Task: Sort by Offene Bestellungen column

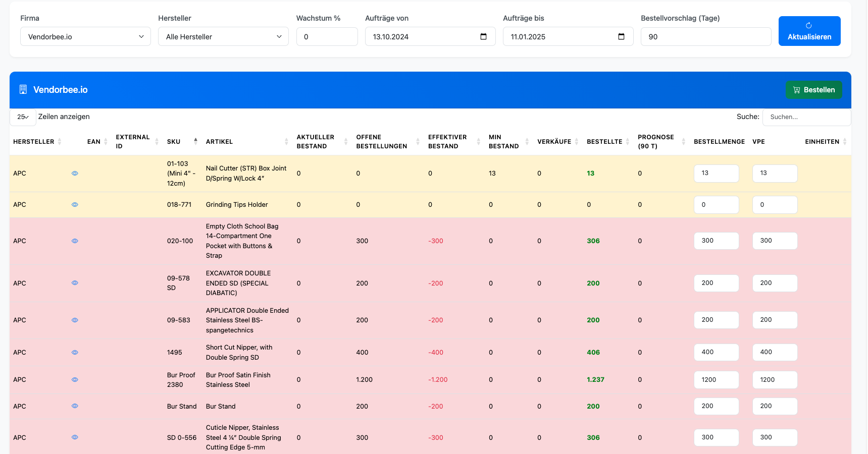Action: tap(418, 142)
